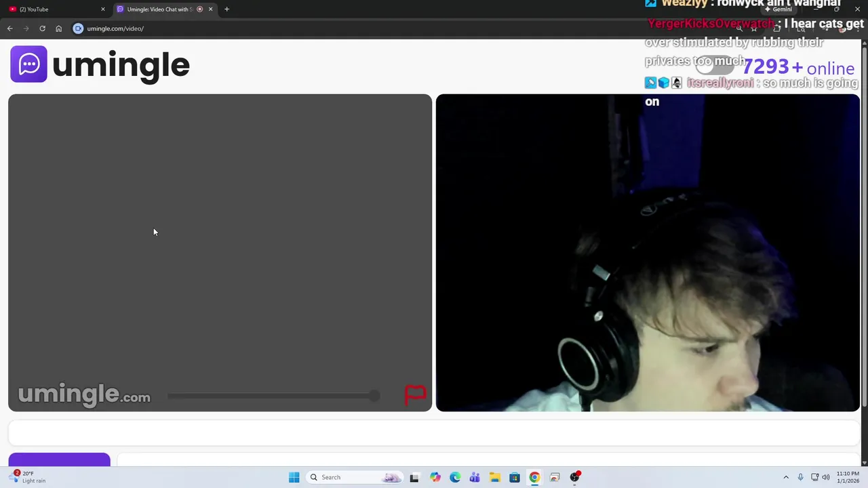The image size is (868, 488).
Task: Adjust the volume slider under the stranger video
Action: (274, 395)
